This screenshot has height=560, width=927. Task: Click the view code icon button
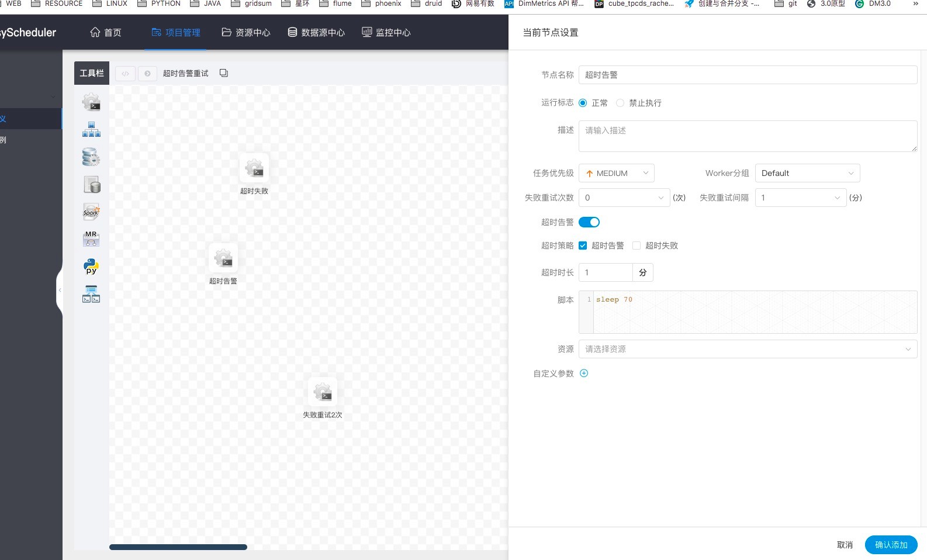pos(125,74)
